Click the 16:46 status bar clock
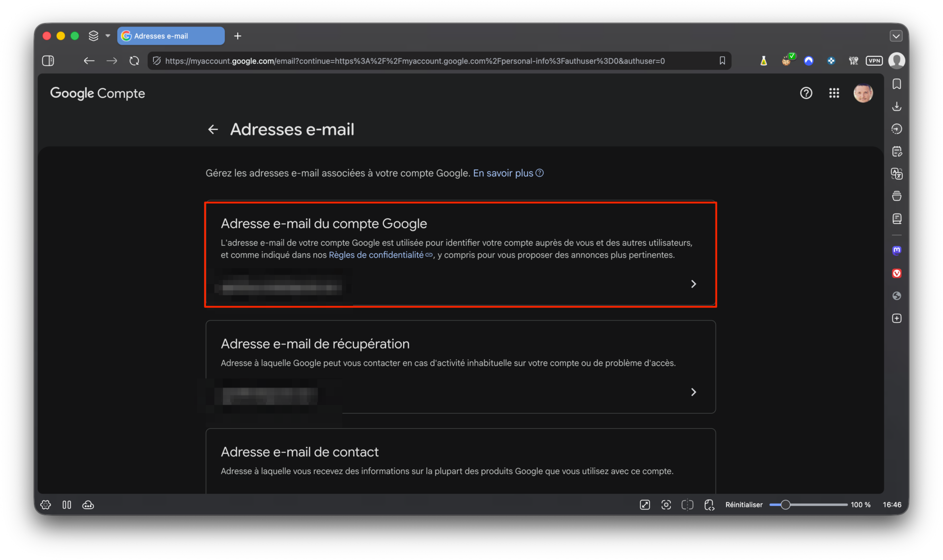 point(892,505)
